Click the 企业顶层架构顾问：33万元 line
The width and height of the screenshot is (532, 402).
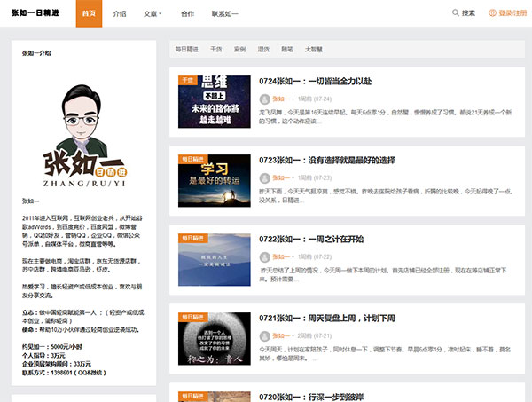coord(57,364)
